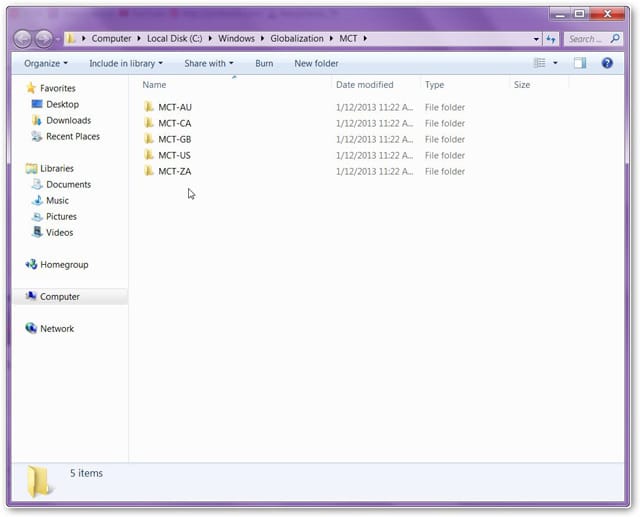The height and width of the screenshot is (517, 640).
Task: Expand the arrow after Globalization in breadcrumb
Action: pyautogui.click(x=331, y=38)
